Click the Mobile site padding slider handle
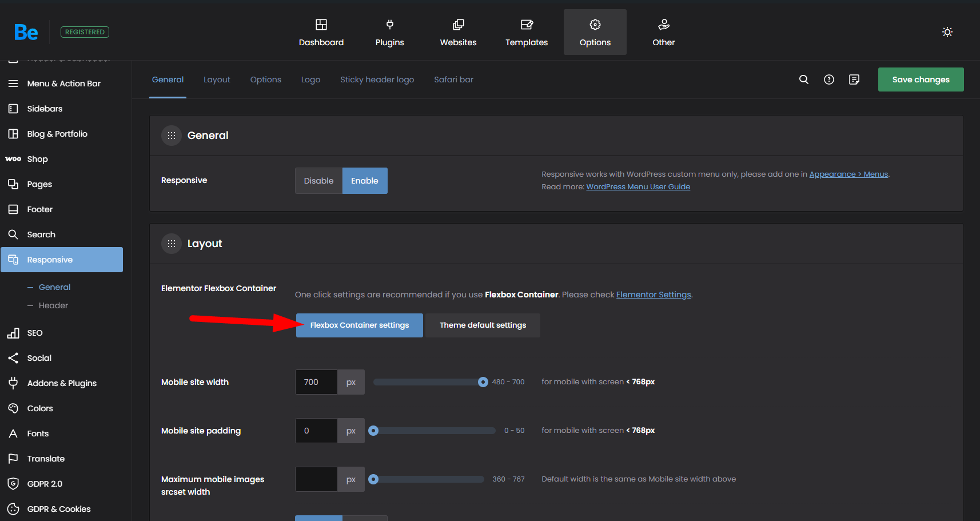The height and width of the screenshot is (521, 980). pos(373,431)
